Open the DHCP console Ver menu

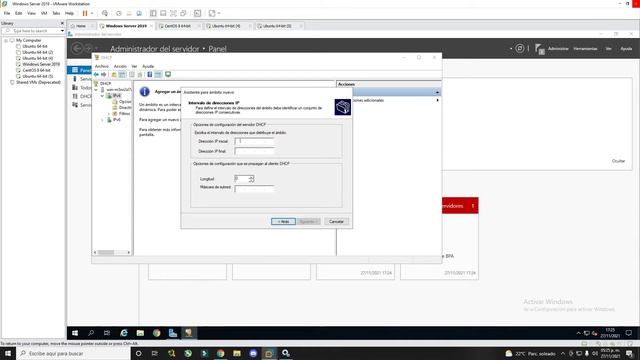(134, 66)
